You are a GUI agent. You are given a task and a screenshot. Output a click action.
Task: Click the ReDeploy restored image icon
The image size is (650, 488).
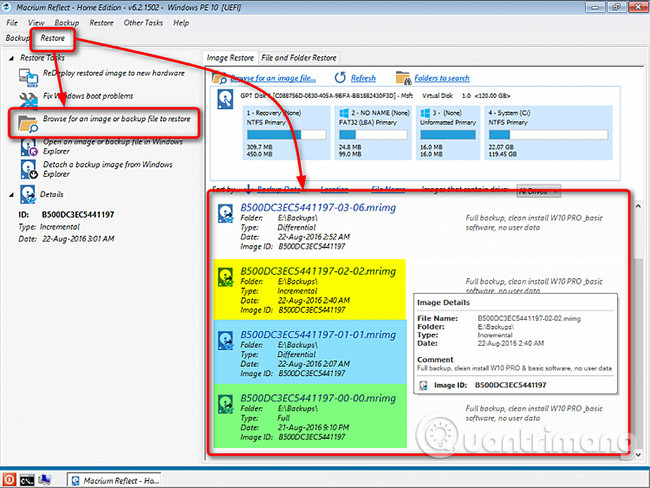click(26, 76)
